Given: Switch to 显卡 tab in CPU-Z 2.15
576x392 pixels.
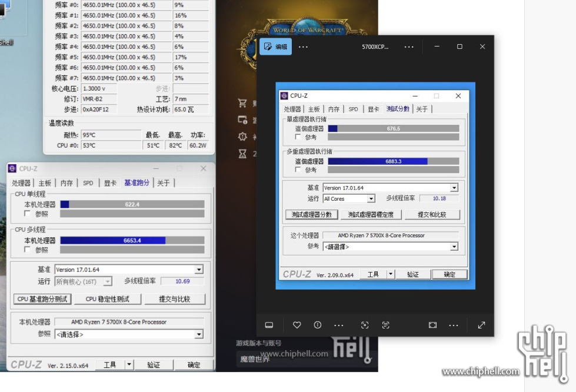Looking at the screenshot, I should click(110, 183).
